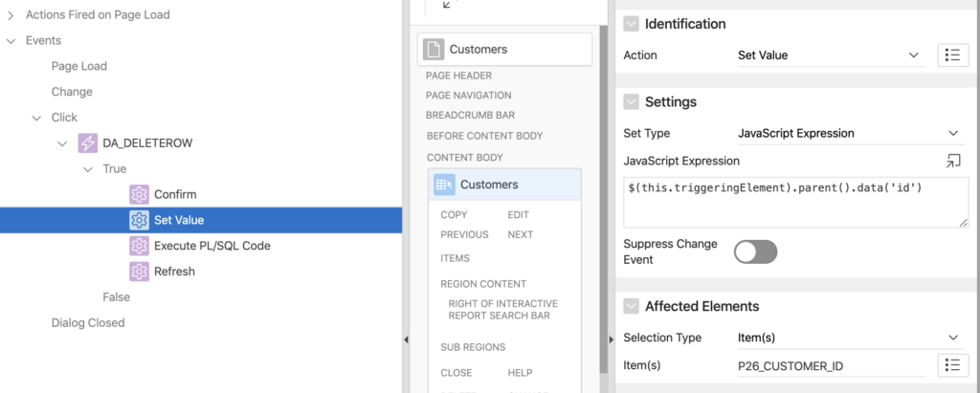Collapse the Click event node
This screenshot has height=393, width=980.
pos(36,118)
